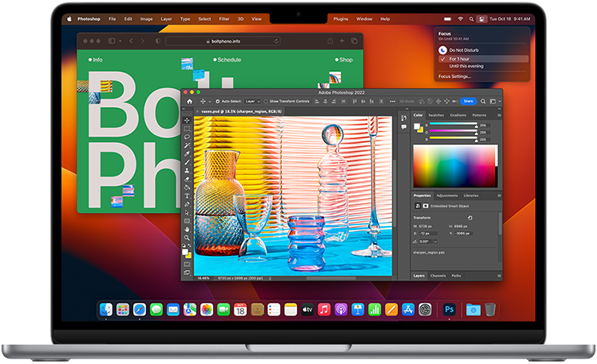Check Show Transform Controls

pyautogui.click(x=265, y=101)
